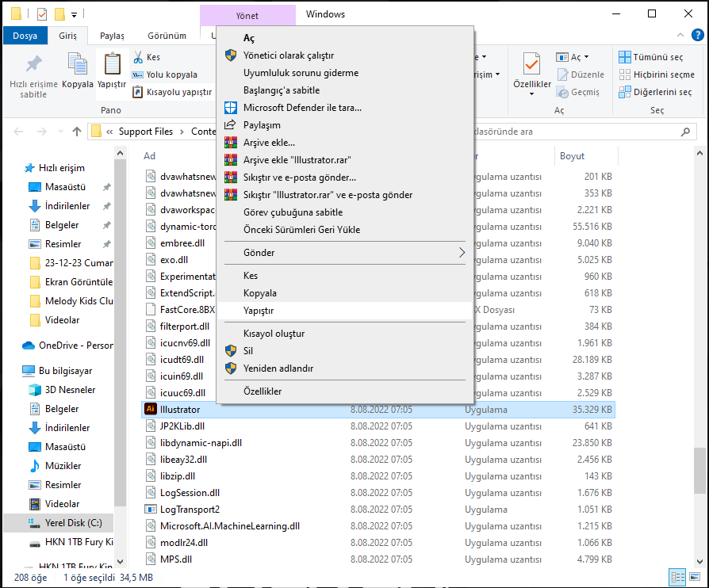This screenshot has height=588, width=709.
Task: Select JP2KLib.dll file
Action: click(378, 426)
